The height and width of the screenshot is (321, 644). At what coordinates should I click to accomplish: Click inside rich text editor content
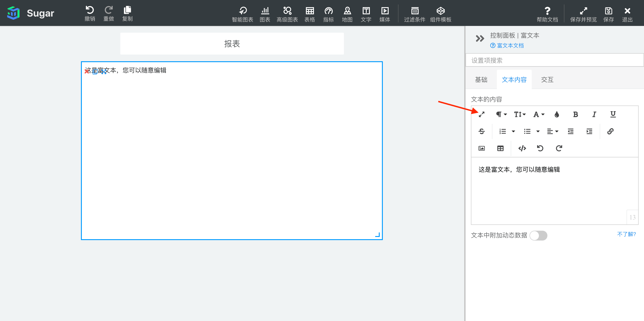pos(554,191)
